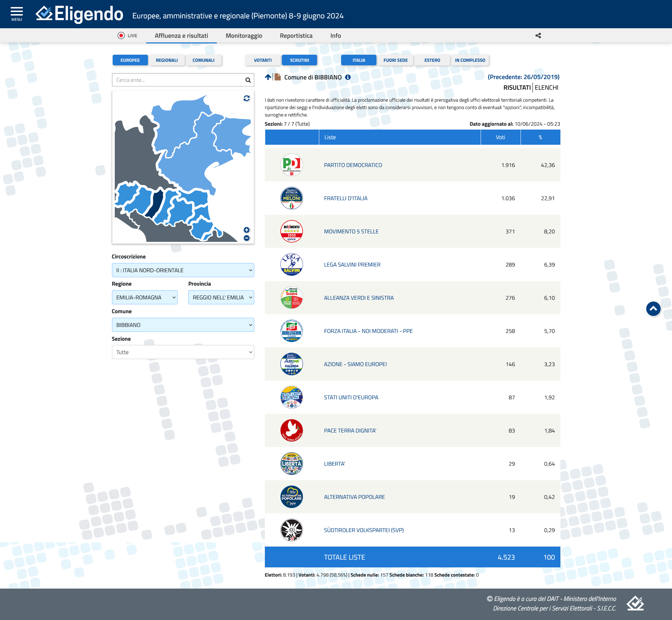Image resolution: width=672 pixels, height=620 pixels.
Task: Select the IN COMPLESSO scope button
Action: point(470,60)
